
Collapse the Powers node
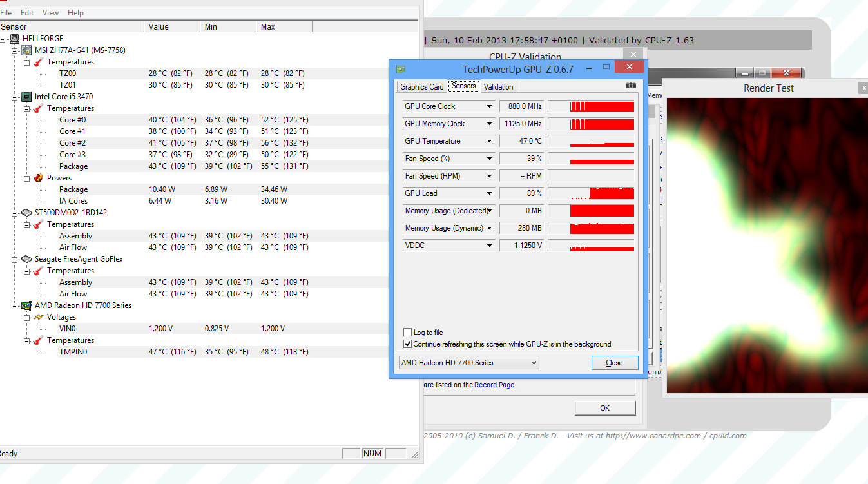pos(27,178)
